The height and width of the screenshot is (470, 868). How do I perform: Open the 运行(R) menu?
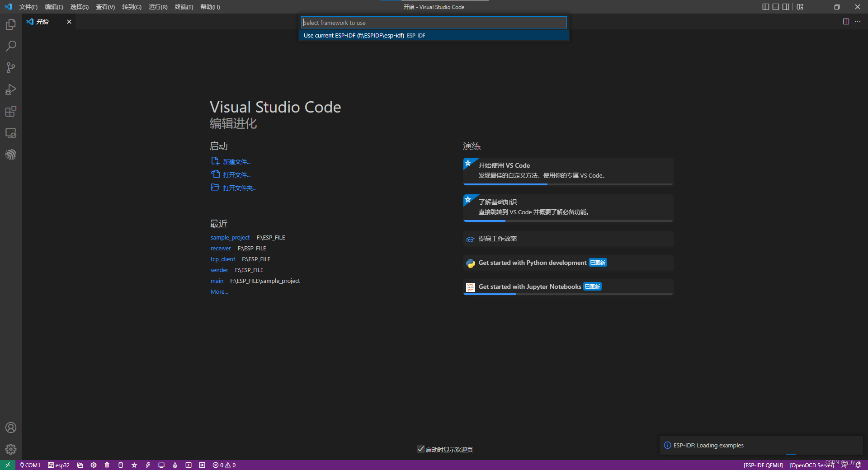click(158, 7)
